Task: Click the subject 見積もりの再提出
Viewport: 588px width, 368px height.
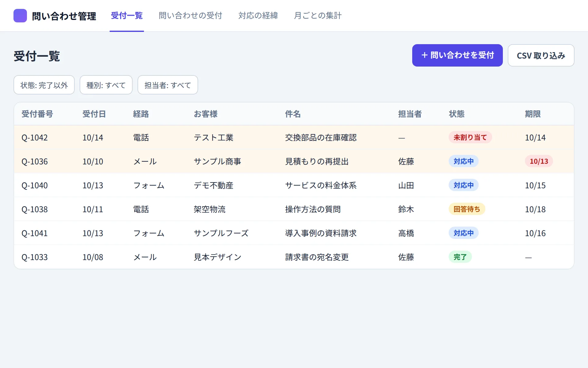Action: tap(317, 162)
